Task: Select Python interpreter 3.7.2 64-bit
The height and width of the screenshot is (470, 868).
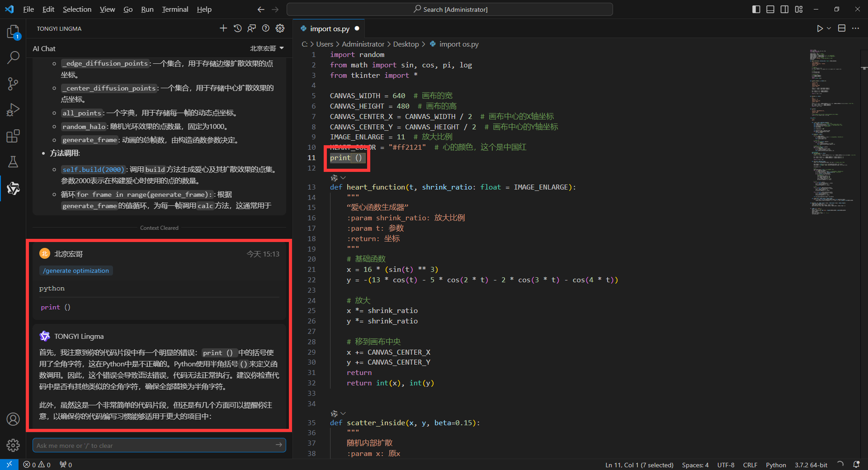Action: pos(811,465)
